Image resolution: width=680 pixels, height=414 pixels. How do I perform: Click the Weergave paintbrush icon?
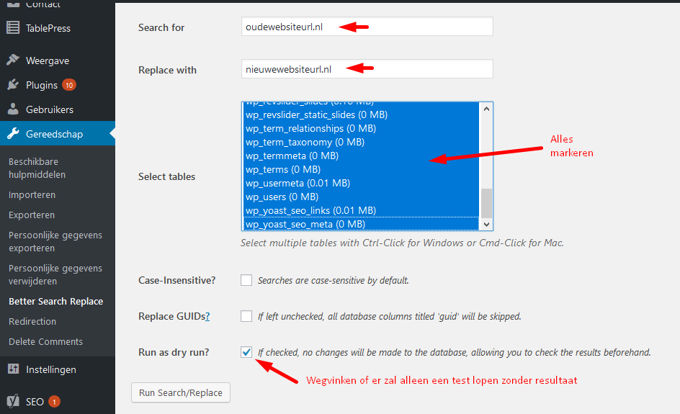(x=13, y=60)
